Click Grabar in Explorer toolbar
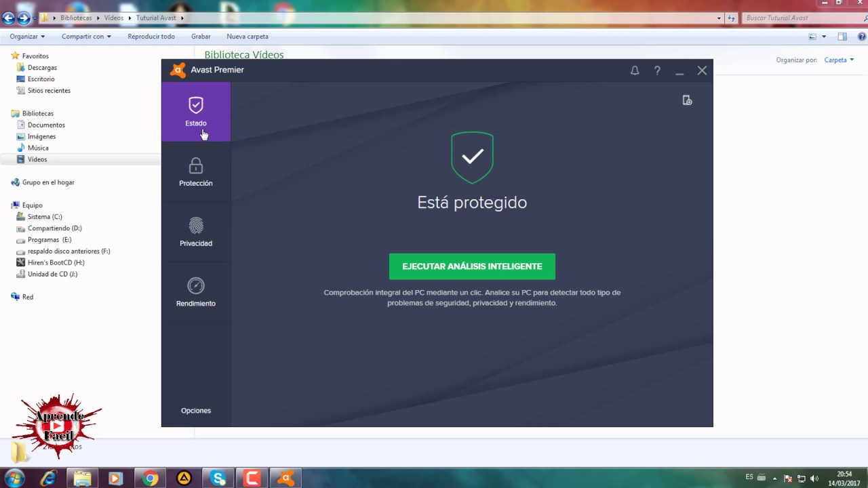The image size is (868, 488). (201, 37)
